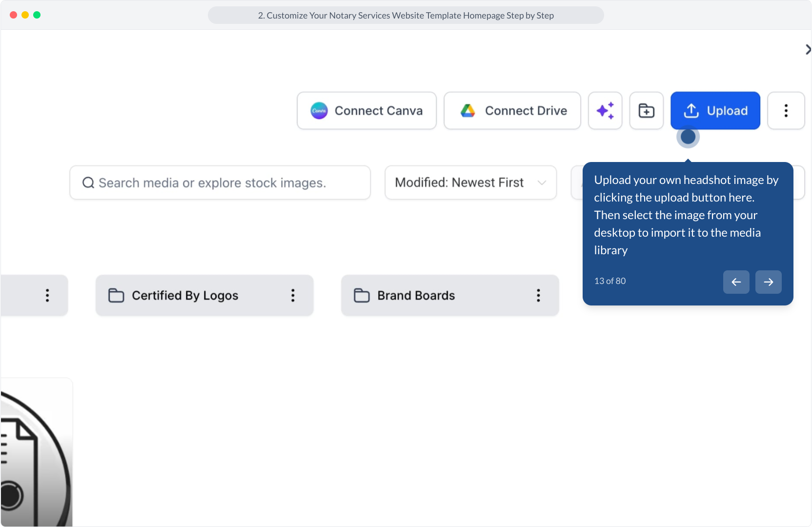Close the window with the red button
Viewport: 812px width, 527px height.
14,15
